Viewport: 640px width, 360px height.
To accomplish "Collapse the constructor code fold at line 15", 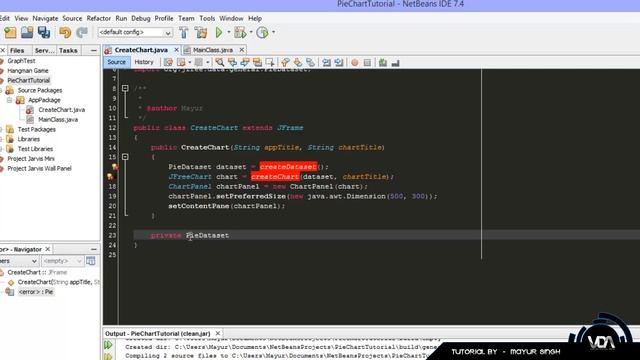I will pyautogui.click(x=125, y=157).
